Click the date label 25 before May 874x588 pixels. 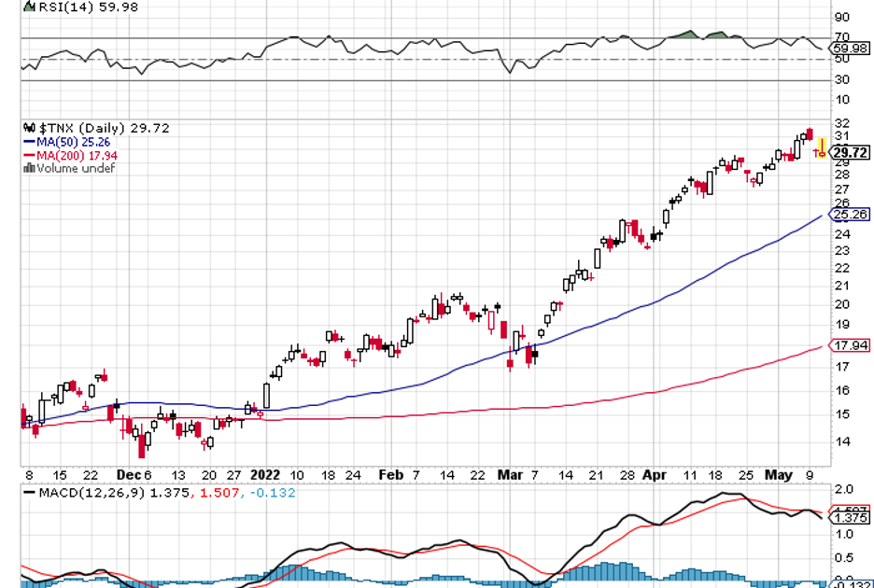[745, 475]
